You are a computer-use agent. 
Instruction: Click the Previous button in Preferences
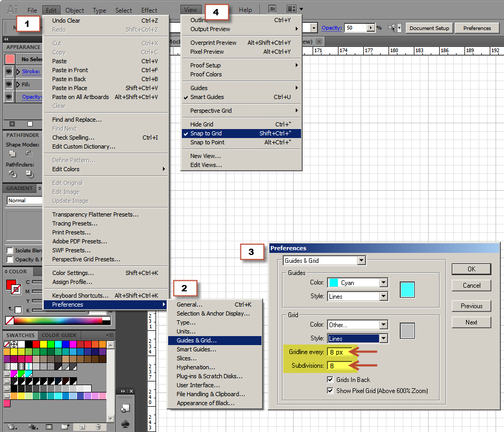coord(471,306)
